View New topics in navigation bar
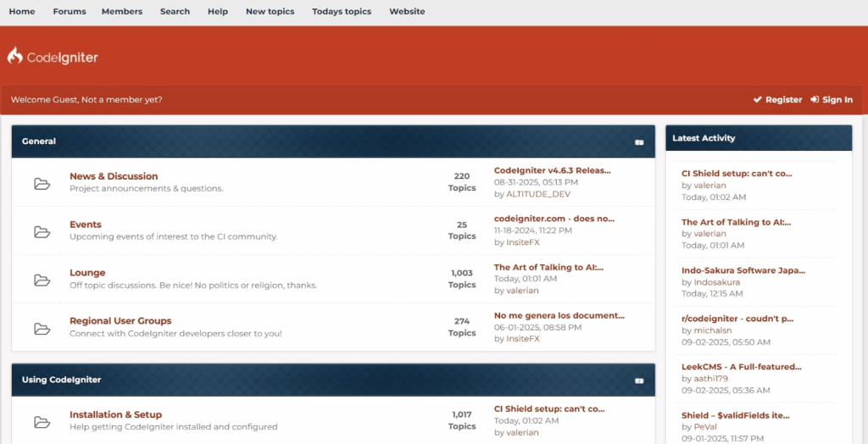The height and width of the screenshot is (444, 868). pyautogui.click(x=270, y=11)
